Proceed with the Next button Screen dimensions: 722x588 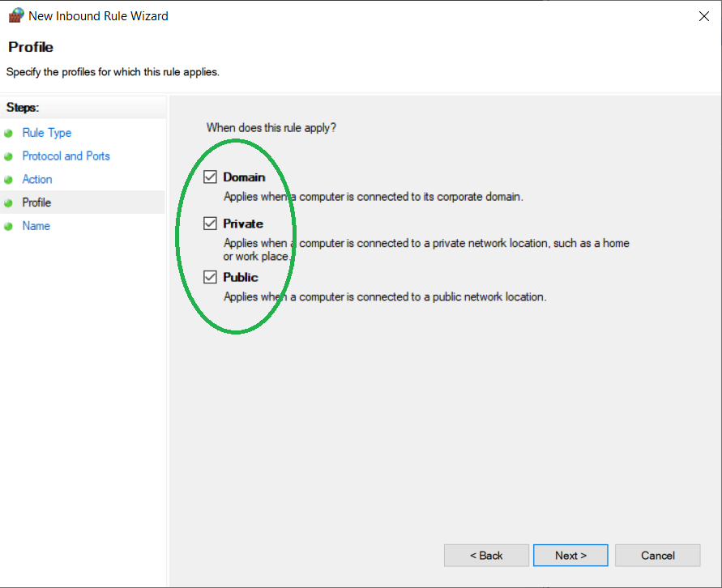(x=570, y=556)
